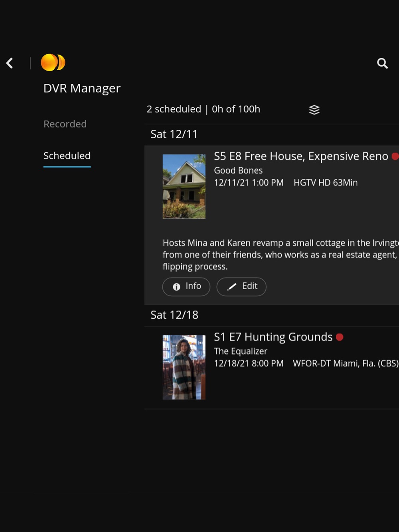Screen dimensions: 399x532
Task: Switch to the Recorded tab
Action: coord(65,124)
